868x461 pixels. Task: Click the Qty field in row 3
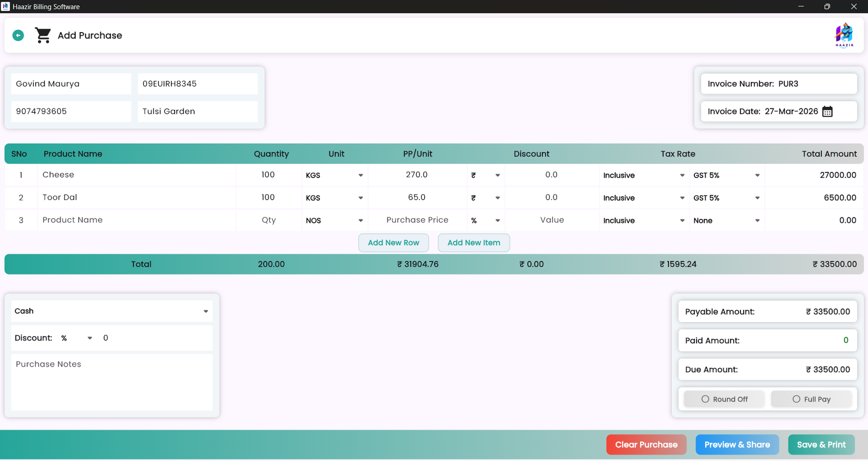point(269,220)
